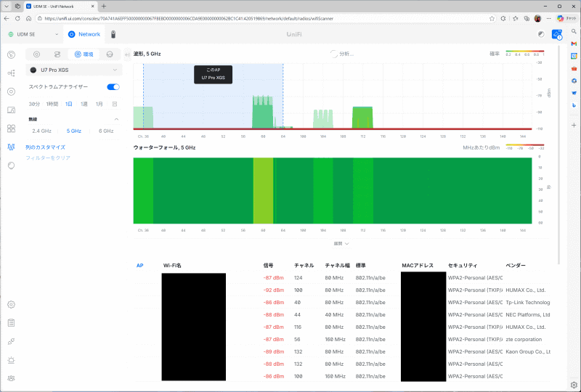This screenshot has width=581, height=392.
Task: Select the active radios waveform sidebar icon
Action: [x=11, y=147]
